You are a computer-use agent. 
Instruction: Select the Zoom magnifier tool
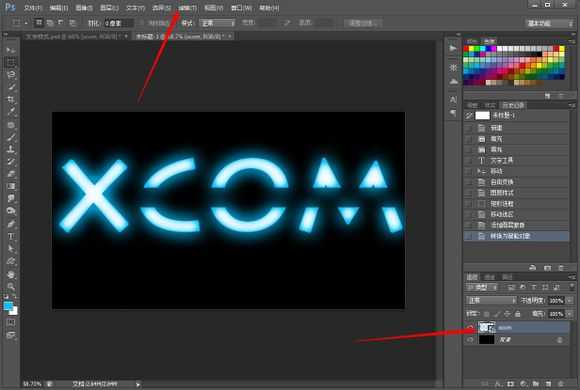[11, 286]
